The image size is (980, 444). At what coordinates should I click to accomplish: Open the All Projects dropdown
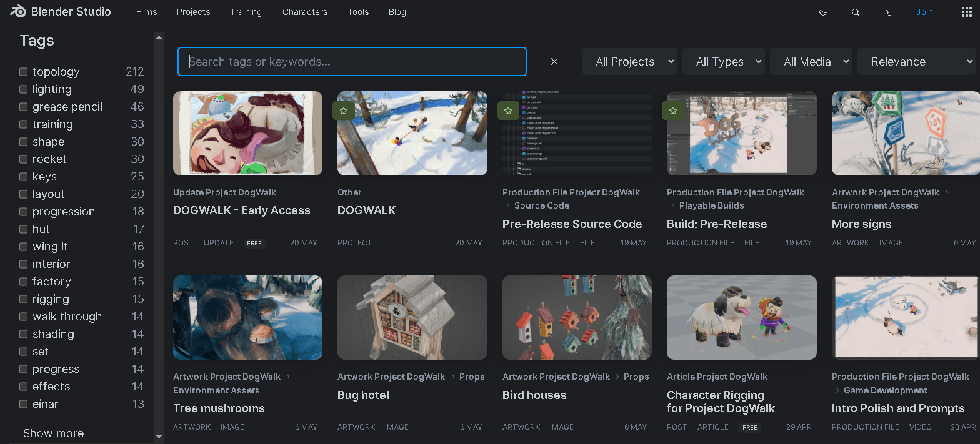[630, 62]
